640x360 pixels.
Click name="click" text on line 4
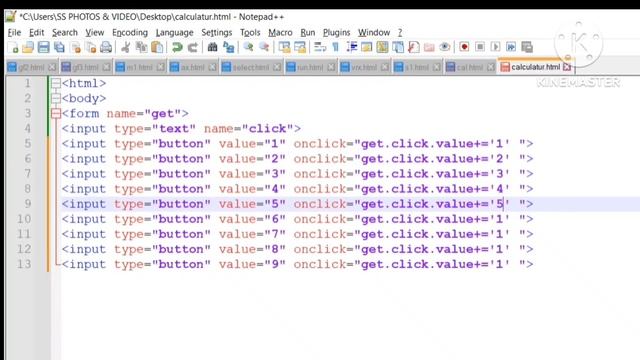[249, 129]
